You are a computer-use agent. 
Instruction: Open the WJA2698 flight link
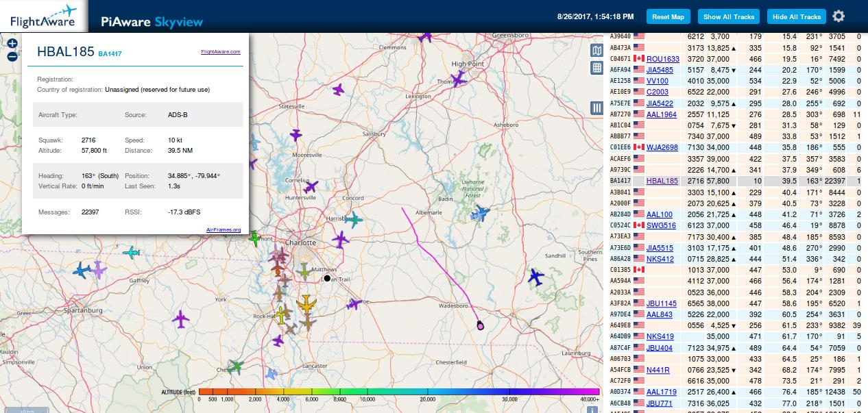pyautogui.click(x=662, y=147)
